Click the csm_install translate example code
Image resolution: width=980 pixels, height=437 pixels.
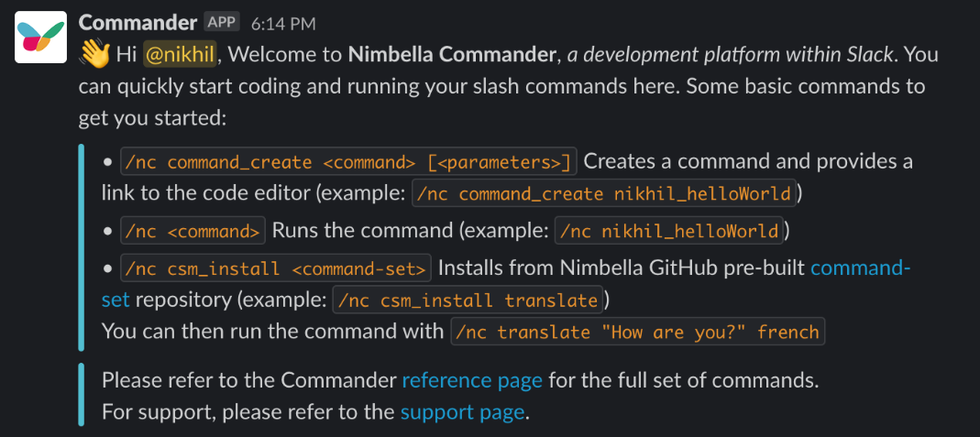(x=468, y=300)
